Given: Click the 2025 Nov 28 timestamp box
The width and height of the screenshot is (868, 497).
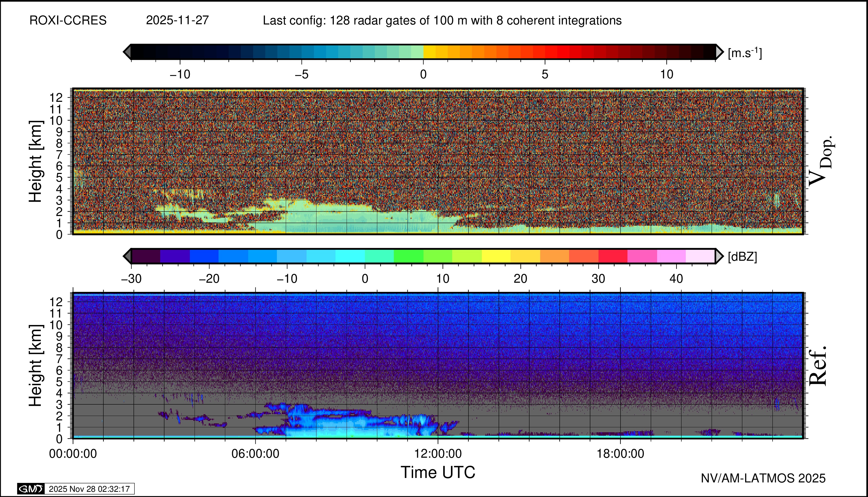Looking at the screenshot, I should (89, 489).
